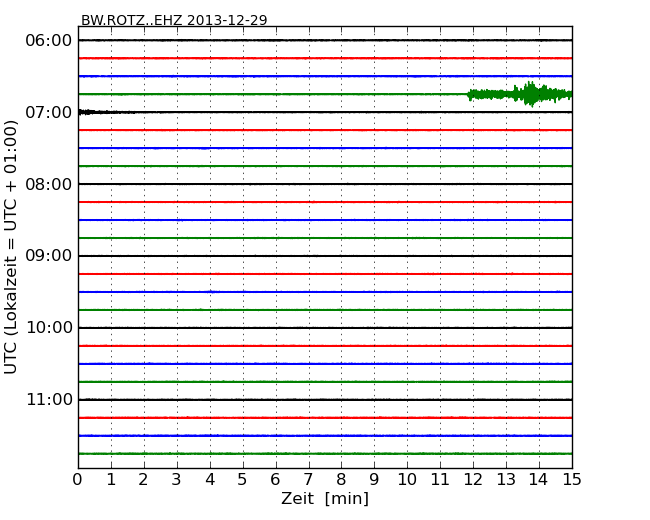Select the 08:00 time axis label

click(x=49, y=184)
